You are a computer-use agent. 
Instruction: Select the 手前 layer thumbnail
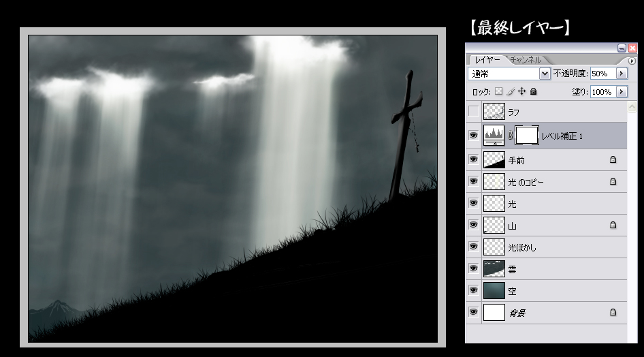[494, 160]
